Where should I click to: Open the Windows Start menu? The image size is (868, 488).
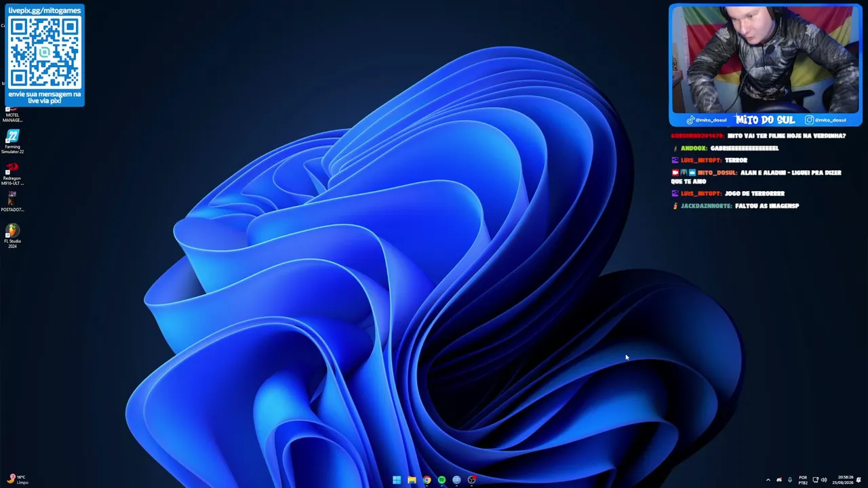click(397, 480)
